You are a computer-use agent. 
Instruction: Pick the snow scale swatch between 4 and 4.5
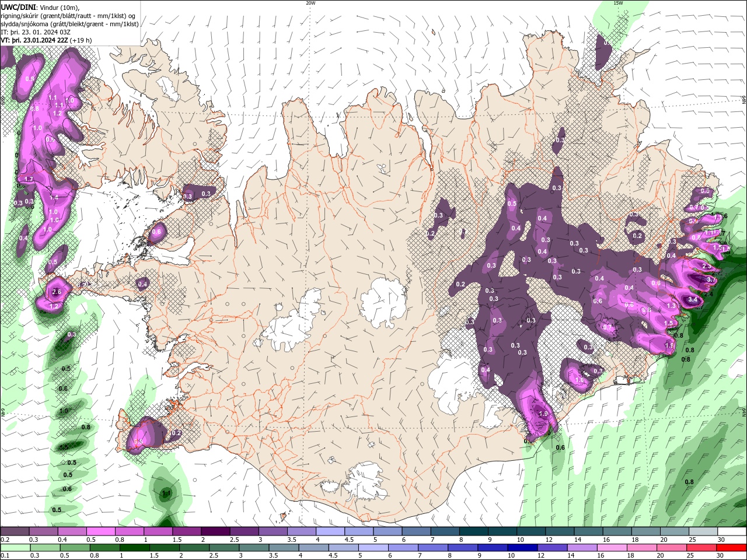(x=330, y=531)
